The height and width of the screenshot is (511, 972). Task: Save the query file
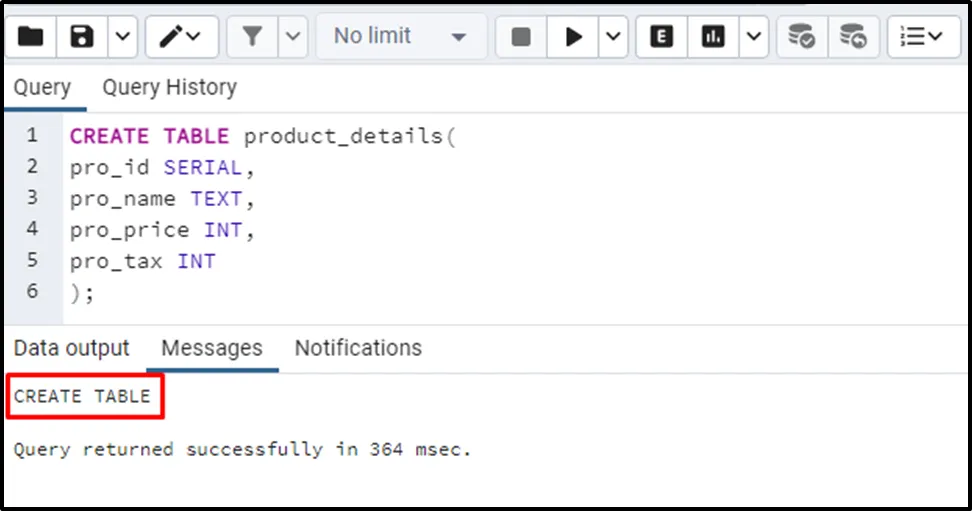tap(82, 37)
